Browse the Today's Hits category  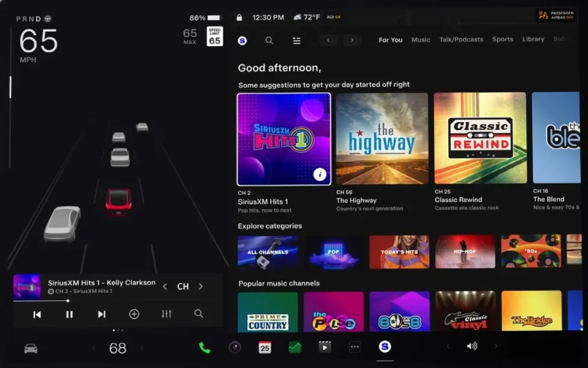point(399,252)
